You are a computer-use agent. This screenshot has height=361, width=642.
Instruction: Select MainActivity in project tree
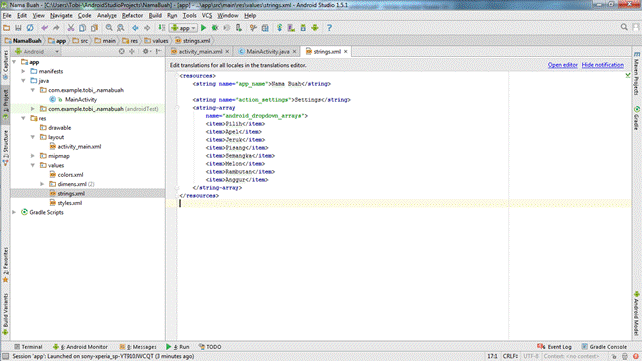(x=81, y=99)
